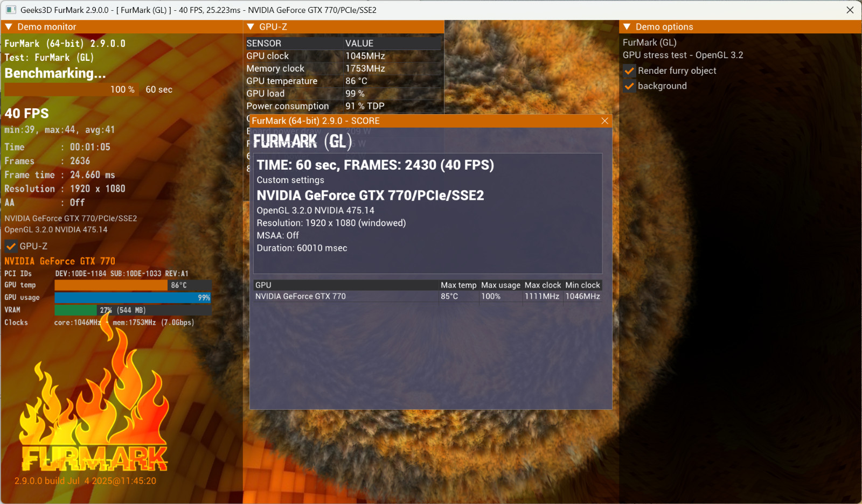
Task: Click the Test: FurMark (GL) line
Action: pos(49,58)
